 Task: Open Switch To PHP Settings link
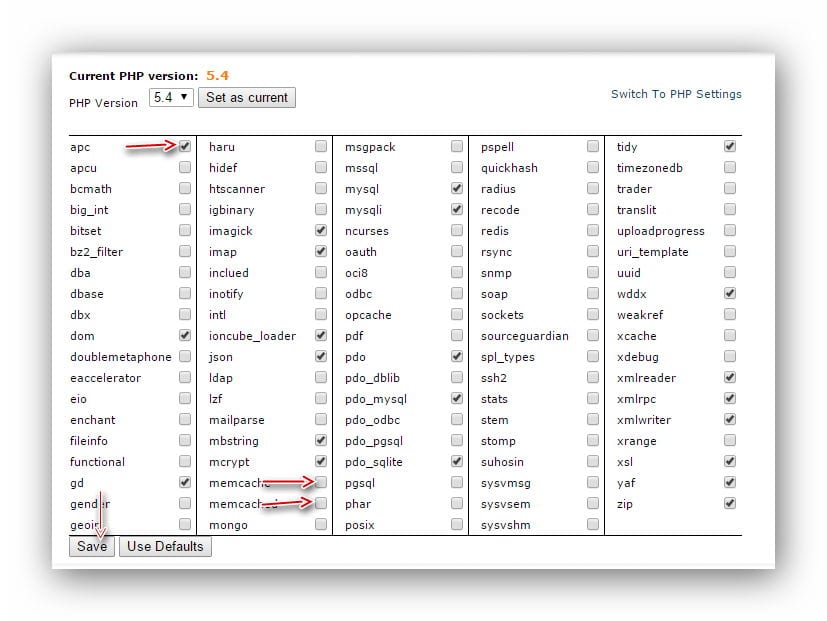[676, 94]
